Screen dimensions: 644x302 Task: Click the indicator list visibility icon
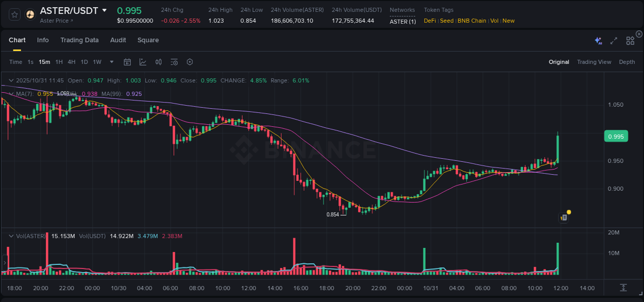(x=174, y=61)
